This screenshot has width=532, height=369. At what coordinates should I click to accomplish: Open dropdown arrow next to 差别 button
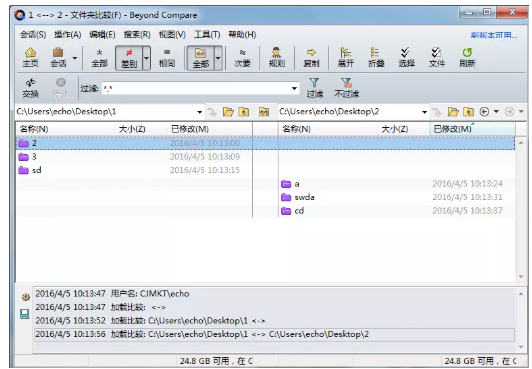coord(146,58)
